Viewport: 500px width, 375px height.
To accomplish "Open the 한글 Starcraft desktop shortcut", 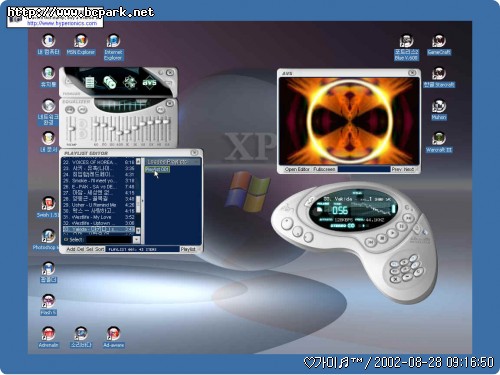I will click(x=439, y=77).
